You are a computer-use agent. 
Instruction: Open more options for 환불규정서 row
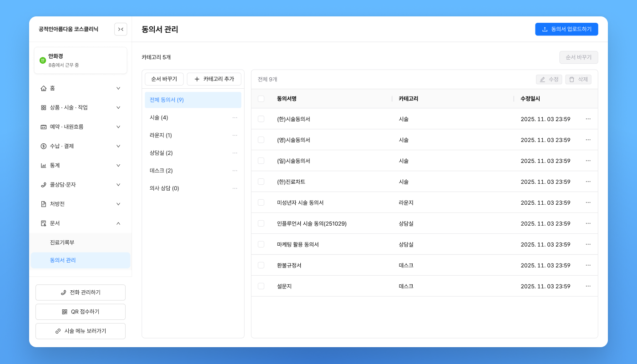pos(588,265)
